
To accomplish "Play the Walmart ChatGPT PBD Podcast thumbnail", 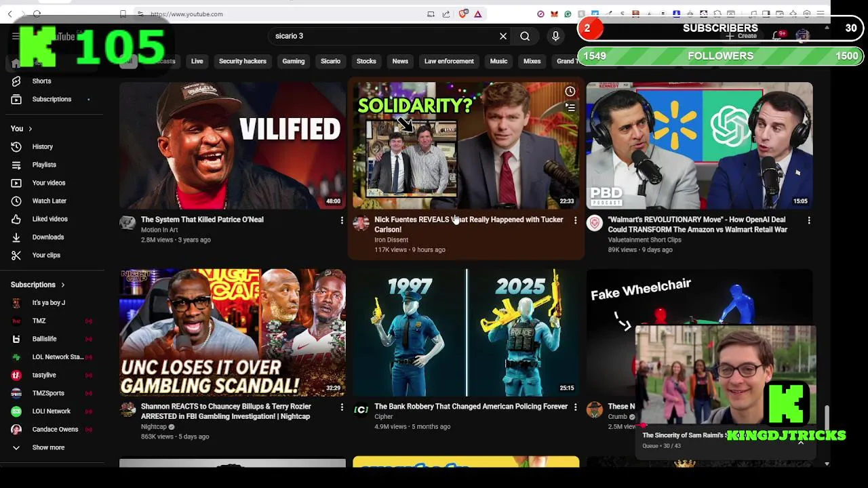I will pos(699,146).
